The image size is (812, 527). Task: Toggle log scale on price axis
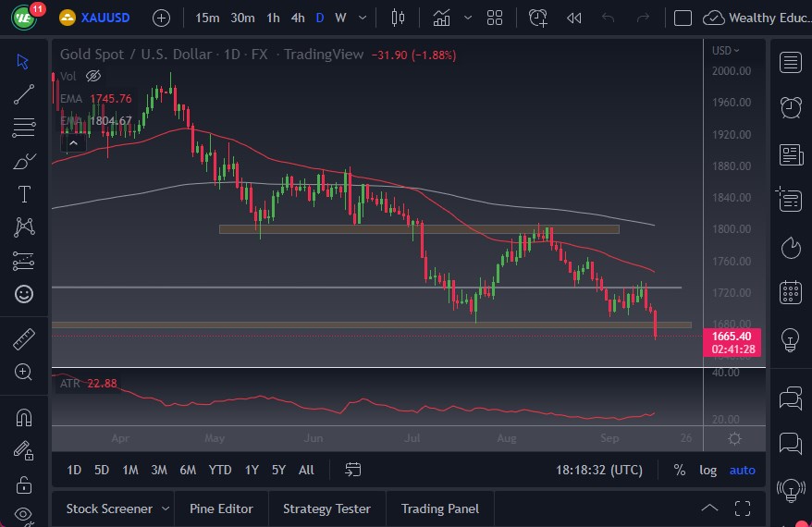[x=707, y=470]
